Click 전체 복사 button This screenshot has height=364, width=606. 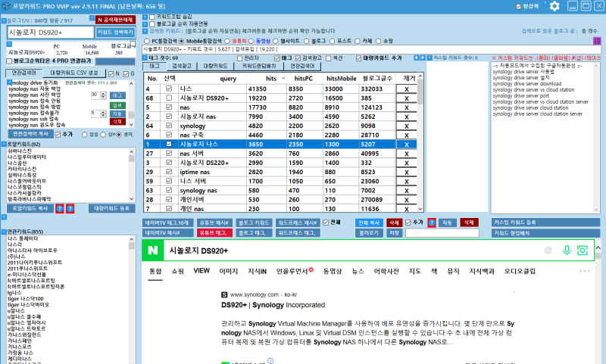click(369, 222)
